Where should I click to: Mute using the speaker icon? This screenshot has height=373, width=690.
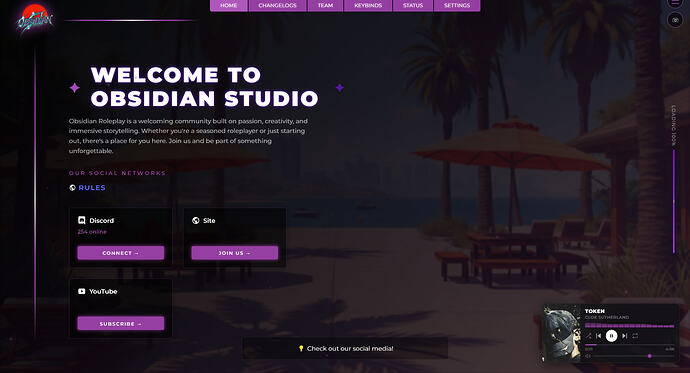[587, 356]
